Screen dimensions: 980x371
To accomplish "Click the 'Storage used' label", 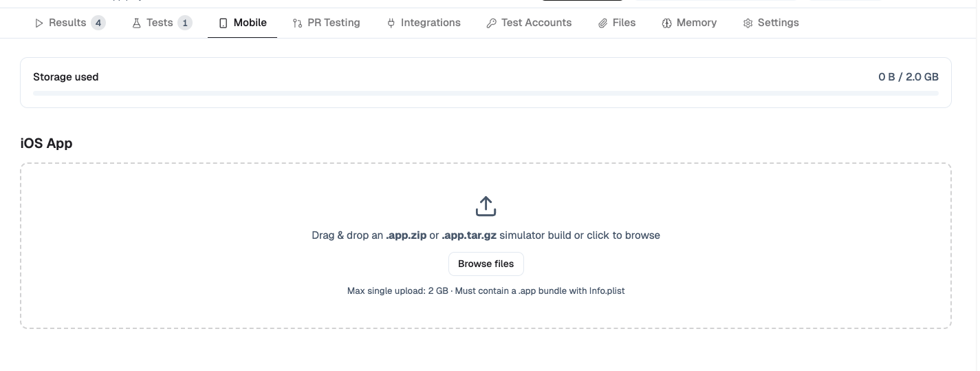I will click(66, 77).
